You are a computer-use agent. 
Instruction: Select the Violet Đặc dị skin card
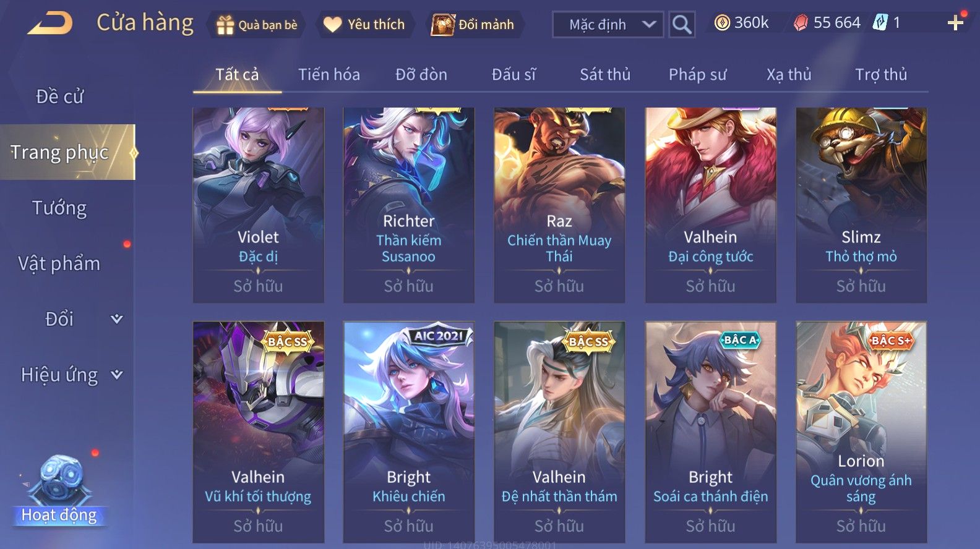(258, 205)
